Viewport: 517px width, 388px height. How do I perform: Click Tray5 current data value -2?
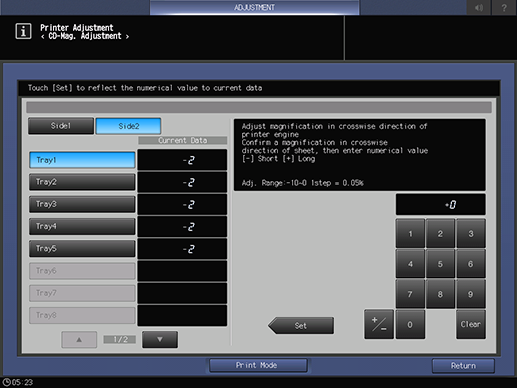pyautogui.click(x=182, y=249)
